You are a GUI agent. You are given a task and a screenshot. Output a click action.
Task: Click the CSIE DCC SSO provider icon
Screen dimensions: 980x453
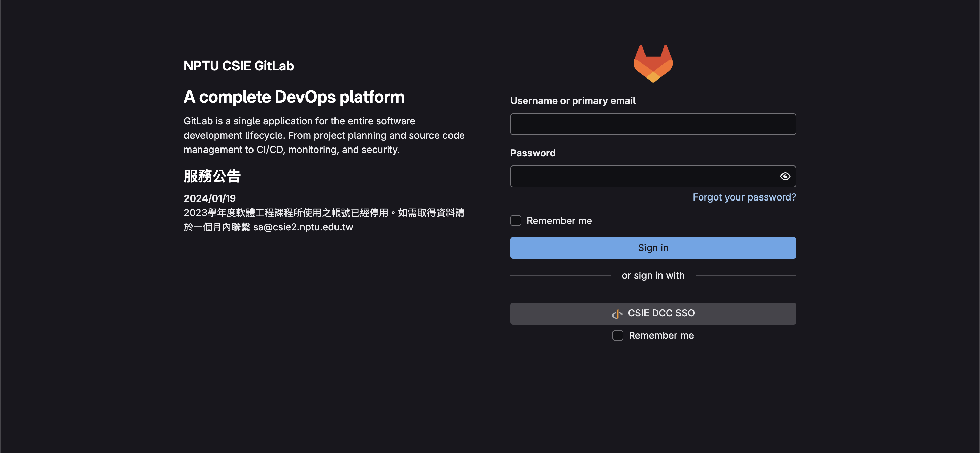click(617, 314)
